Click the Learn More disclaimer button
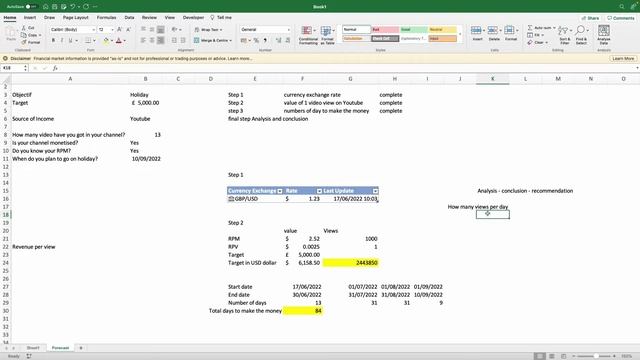Screen dimensions: 640x360 (x=623, y=58)
